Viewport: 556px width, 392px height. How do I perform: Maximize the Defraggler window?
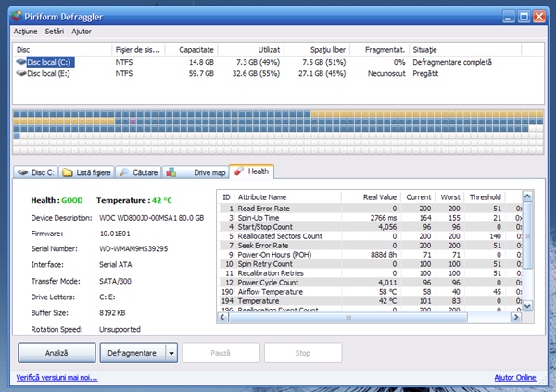click(x=524, y=17)
